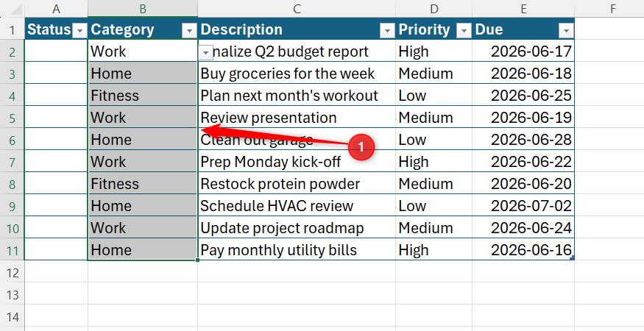The height and width of the screenshot is (331, 644).
Task: Open the Category column filter dropdown
Action: pyautogui.click(x=189, y=30)
